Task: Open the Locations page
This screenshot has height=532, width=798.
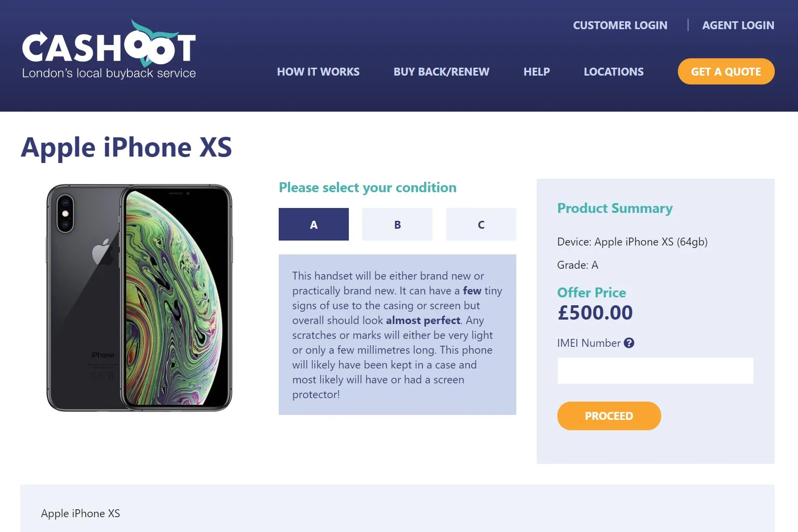Action: (x=614, y=72)
